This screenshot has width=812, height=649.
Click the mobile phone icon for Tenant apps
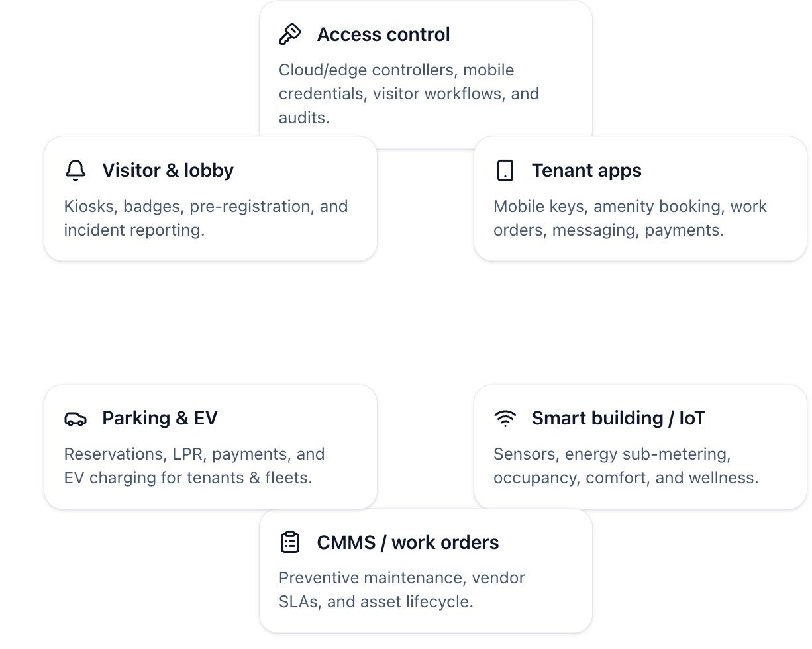505,170
